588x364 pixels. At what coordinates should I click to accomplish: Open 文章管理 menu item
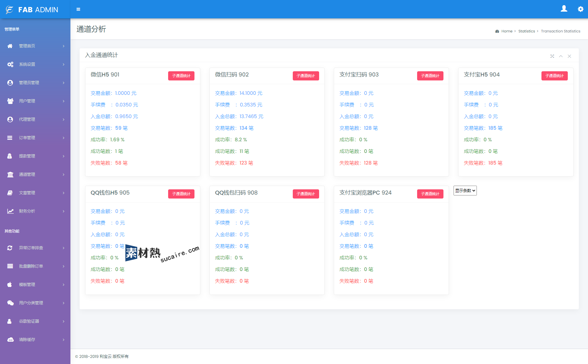(x=35, y=193)
